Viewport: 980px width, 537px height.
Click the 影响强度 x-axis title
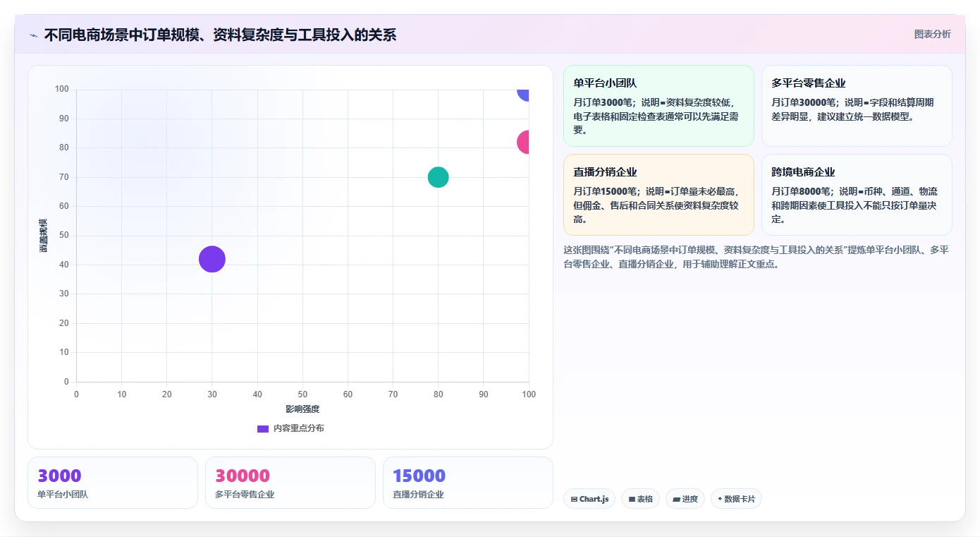click(302, 409)
